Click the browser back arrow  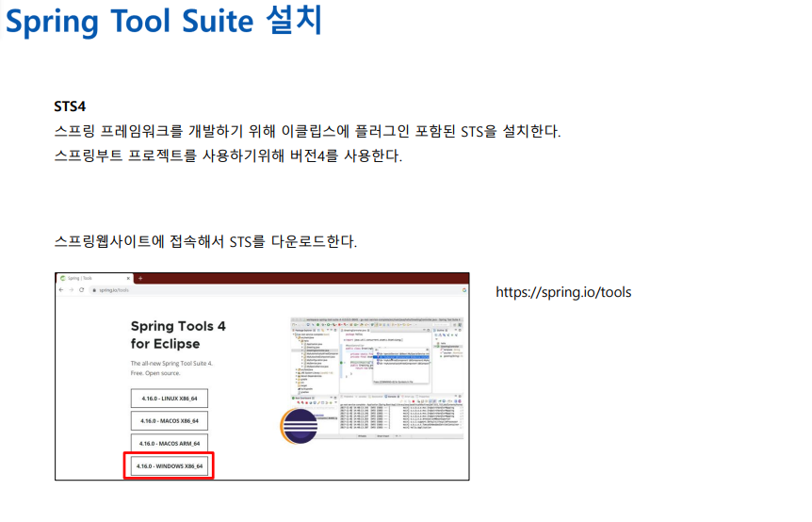point(61,290)
